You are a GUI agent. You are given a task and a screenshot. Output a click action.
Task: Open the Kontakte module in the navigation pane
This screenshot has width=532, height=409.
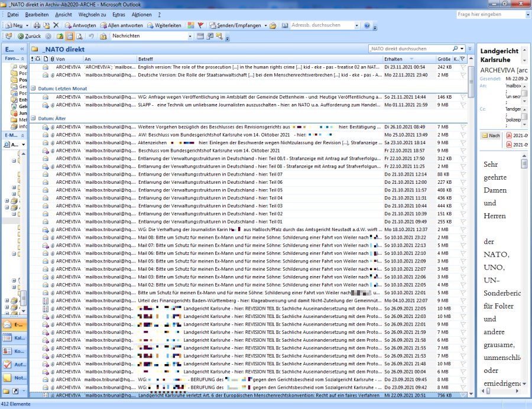coord(14,351)
